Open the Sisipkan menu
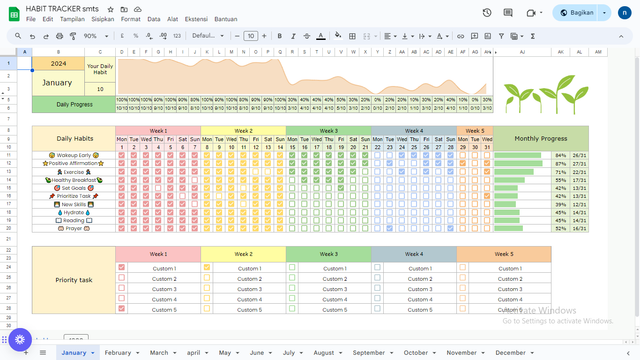 [103, 19]
